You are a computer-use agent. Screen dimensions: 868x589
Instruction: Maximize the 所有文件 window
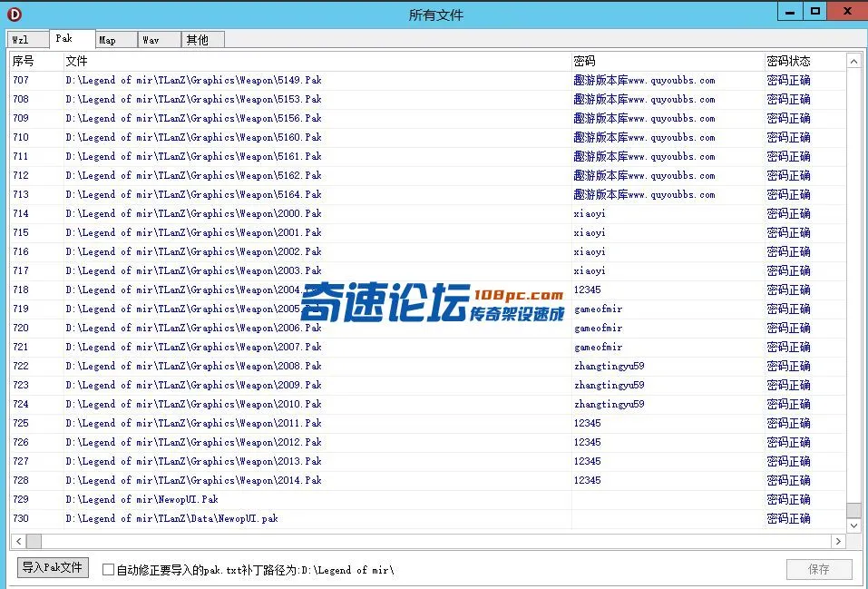click(x=814, y=11)
